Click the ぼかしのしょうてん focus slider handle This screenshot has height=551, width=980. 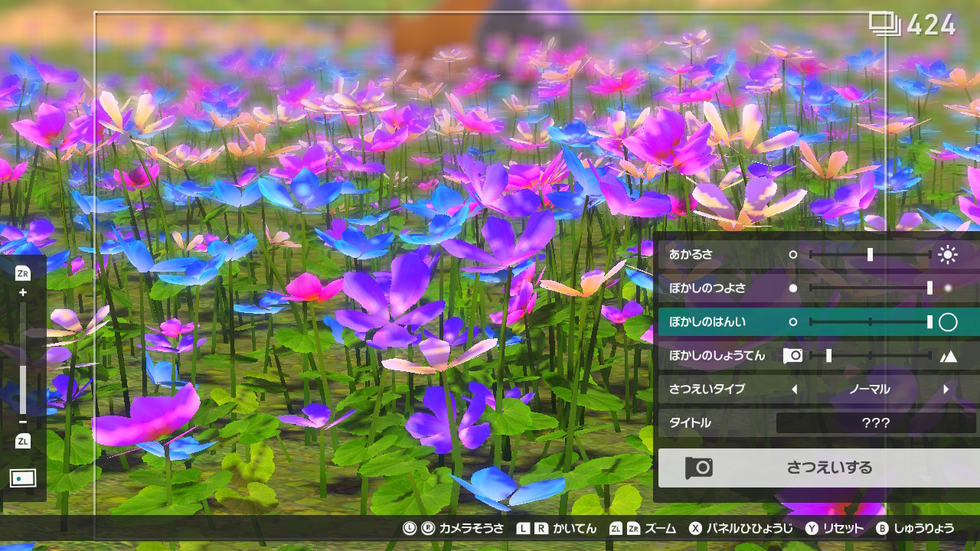pyautogui.click(x=828, y=356)
